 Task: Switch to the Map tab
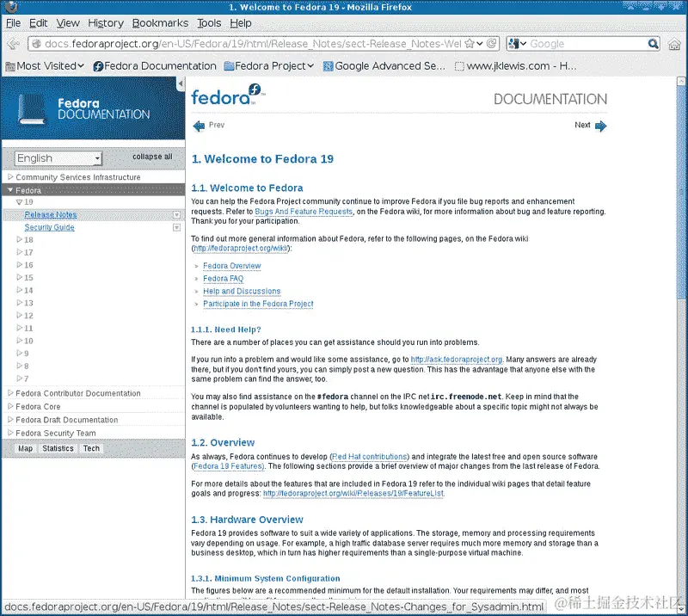pyautogui.click(x=26, y=448)
